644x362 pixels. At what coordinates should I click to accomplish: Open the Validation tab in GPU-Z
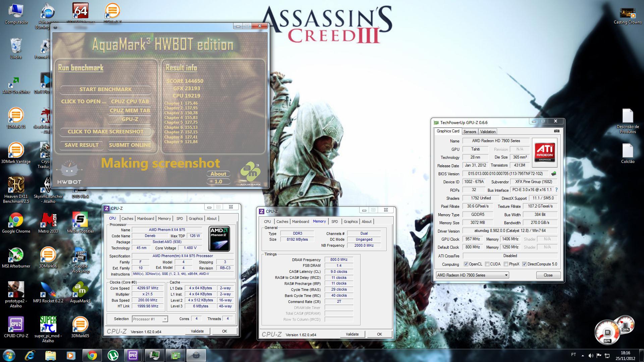tap(487, 132)
